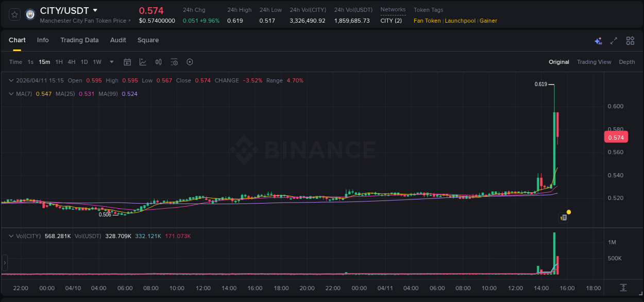The width and height of the screenshot is (644, 302).
Task: Expand the left side panel arrow handle
Action: pyautogui.click(x=5, y=263)
